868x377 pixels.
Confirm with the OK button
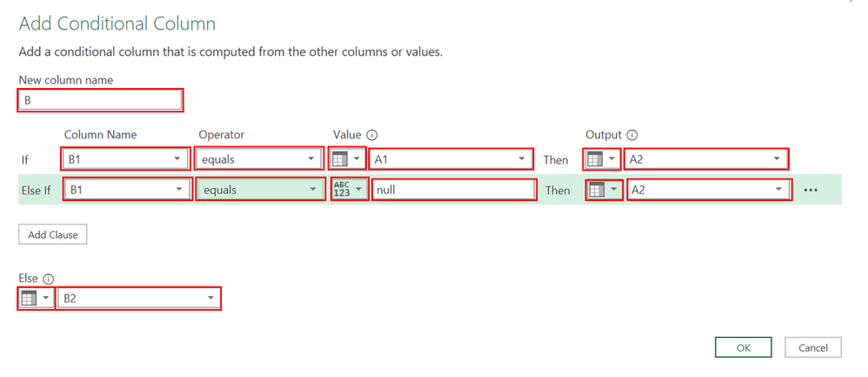coord(743,347)
